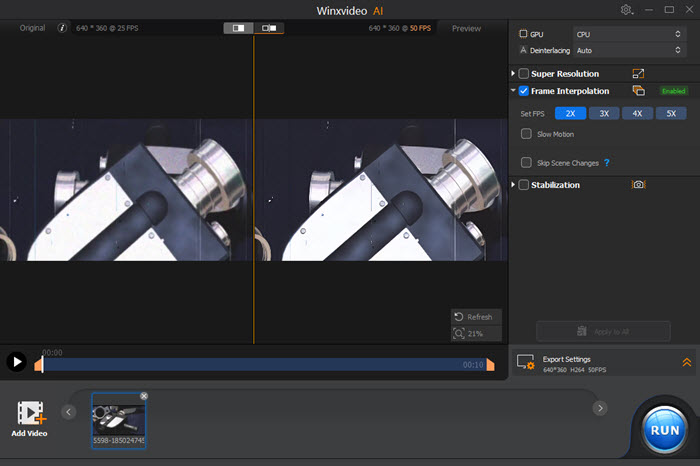
Task: Select the 3X FPS option
Action: click(x=604, y=113)
